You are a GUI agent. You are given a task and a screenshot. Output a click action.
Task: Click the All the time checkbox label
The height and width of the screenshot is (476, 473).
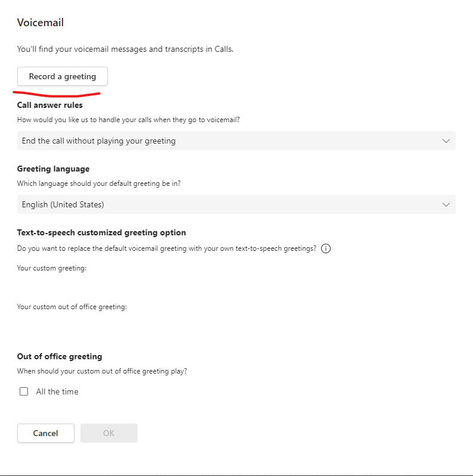click(x=57, y=391)
